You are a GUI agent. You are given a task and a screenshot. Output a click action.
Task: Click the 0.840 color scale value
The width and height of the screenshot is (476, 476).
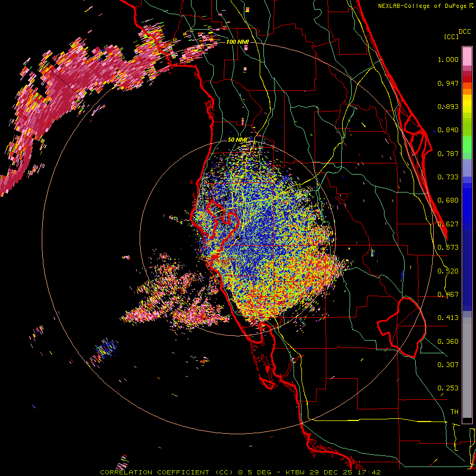click(x=448, y=130)
